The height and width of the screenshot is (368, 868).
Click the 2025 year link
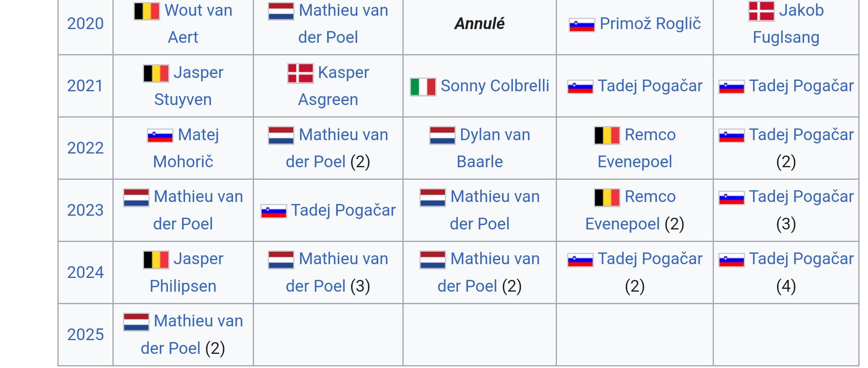[x=85, y=334]
